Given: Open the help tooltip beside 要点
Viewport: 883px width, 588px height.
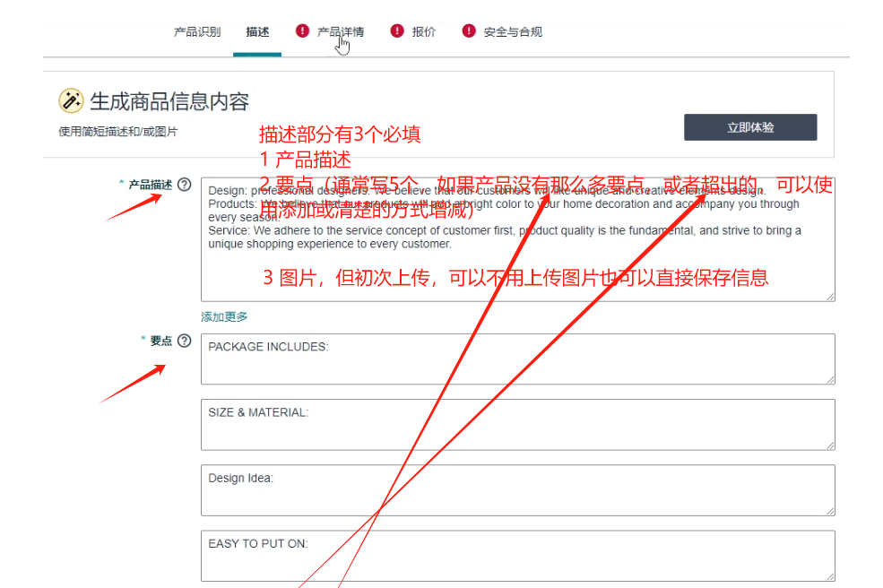Looking at the screenshot, I should 185,341.
